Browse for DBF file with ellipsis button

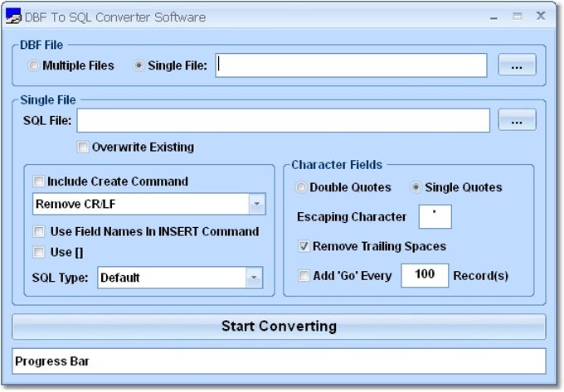point(517,65)
